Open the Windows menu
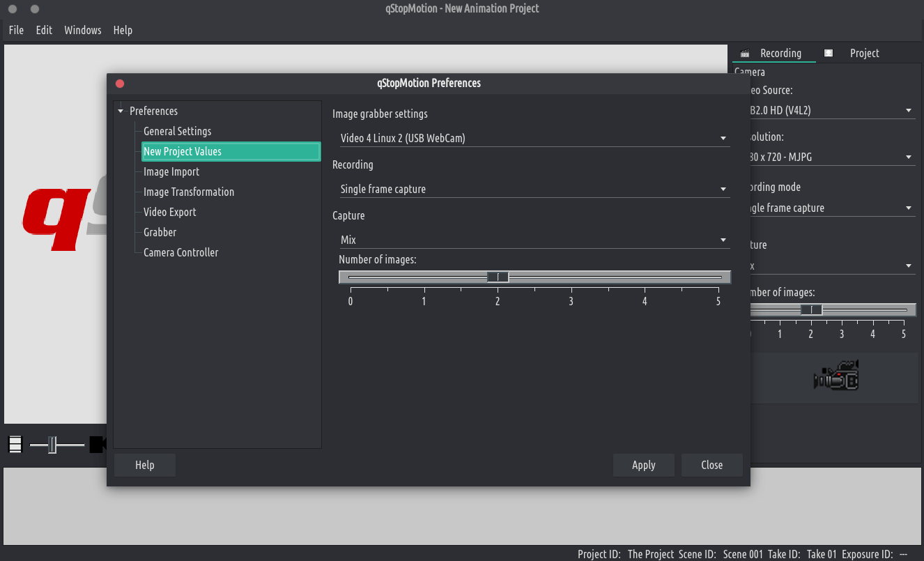Screen dimensions: 924x561 83,30
